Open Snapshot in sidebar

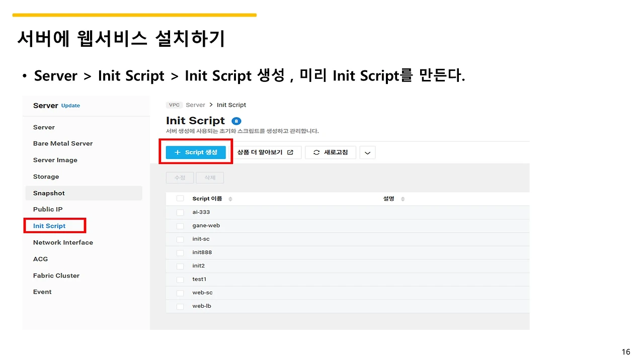(49, 193)
